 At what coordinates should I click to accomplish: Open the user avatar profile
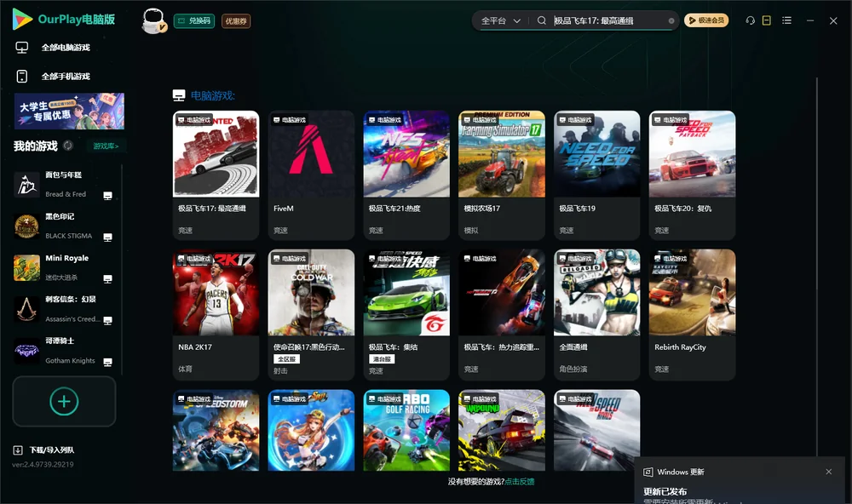pos(153,20)
